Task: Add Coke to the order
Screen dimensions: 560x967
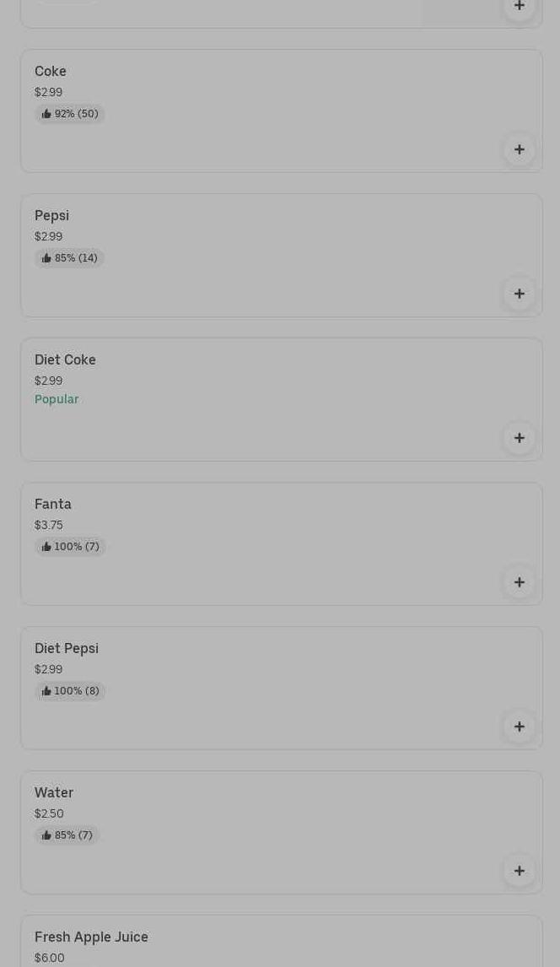Action: pyautogui.click(x=519, y=150)
